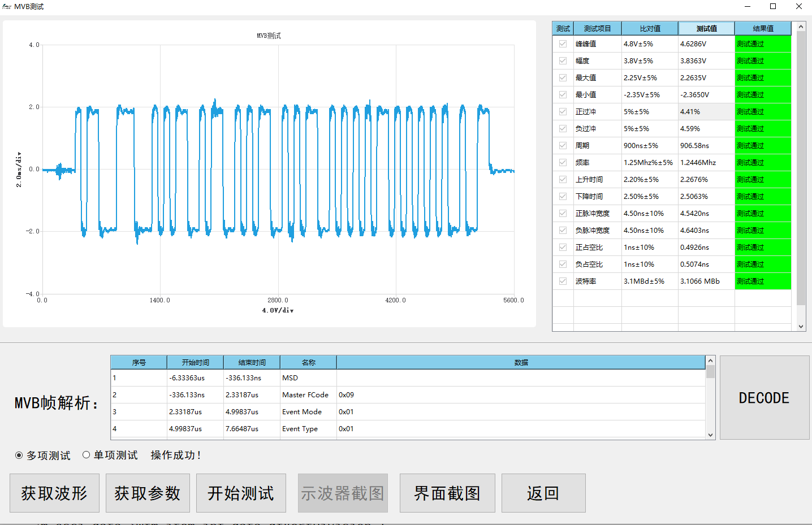The image size is (812, 525).
Task: Select the Master FCode row in frame table
Action: click(x=408, y=394)
